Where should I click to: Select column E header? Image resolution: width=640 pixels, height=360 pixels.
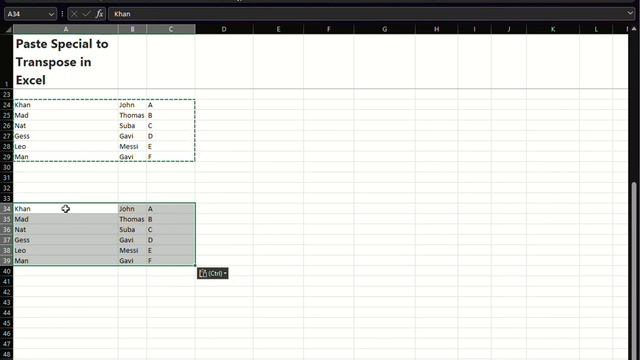click(x=278, y=29)
